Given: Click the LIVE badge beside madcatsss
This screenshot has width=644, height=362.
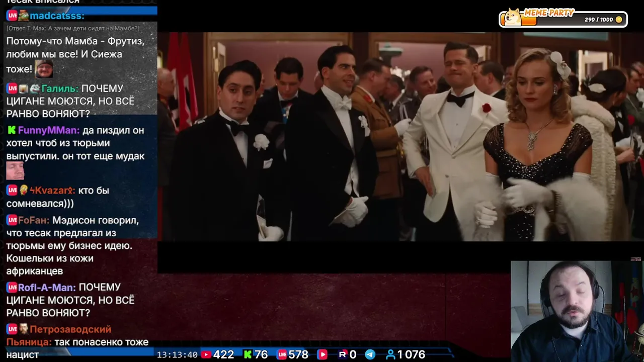Looking at the screenshot, I should [x=12, y=16].
